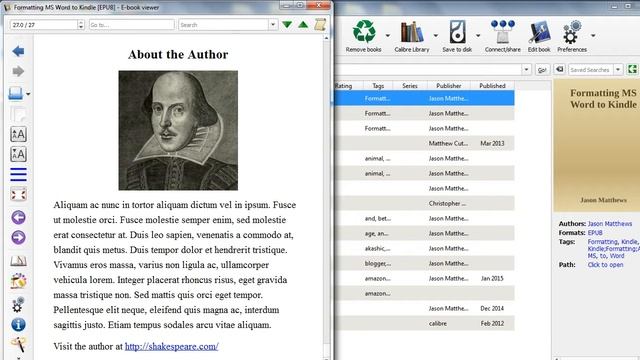Open Connect/share
The width and height of the screenshot is (640, 360).
(502, 36)
